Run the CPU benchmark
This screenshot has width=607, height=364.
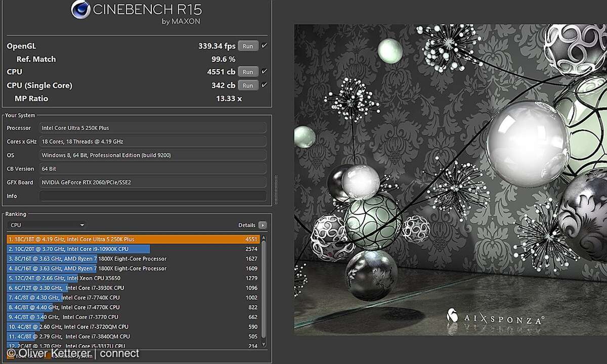tap(247, 71)
